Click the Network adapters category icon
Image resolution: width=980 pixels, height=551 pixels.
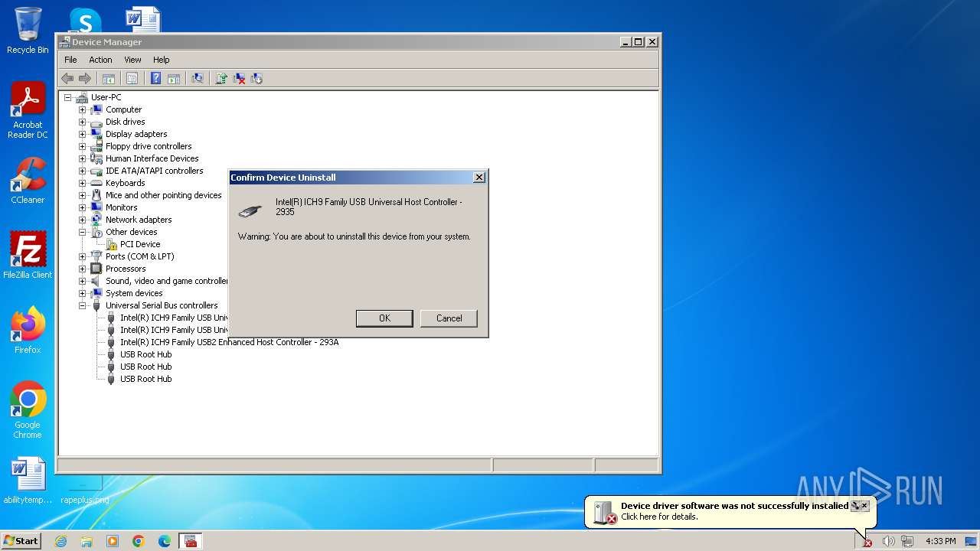tap(96, 220)
